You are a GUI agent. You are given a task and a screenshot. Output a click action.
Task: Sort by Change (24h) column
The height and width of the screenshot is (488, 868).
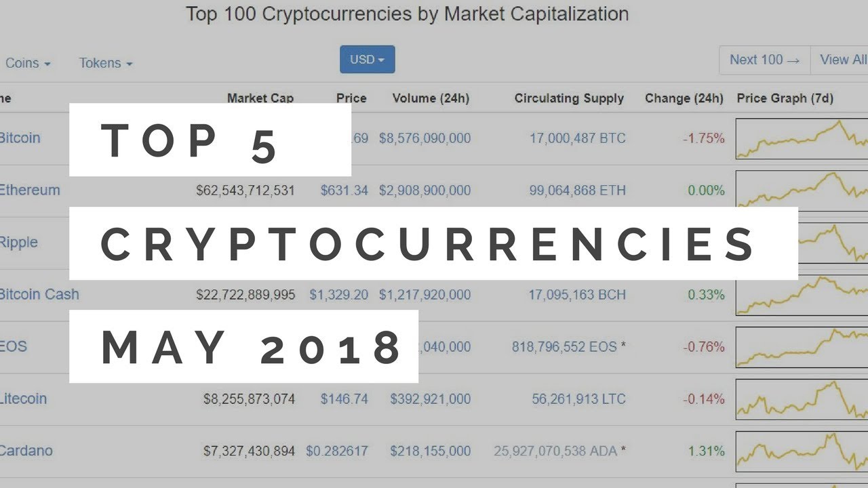click(684, 98)
